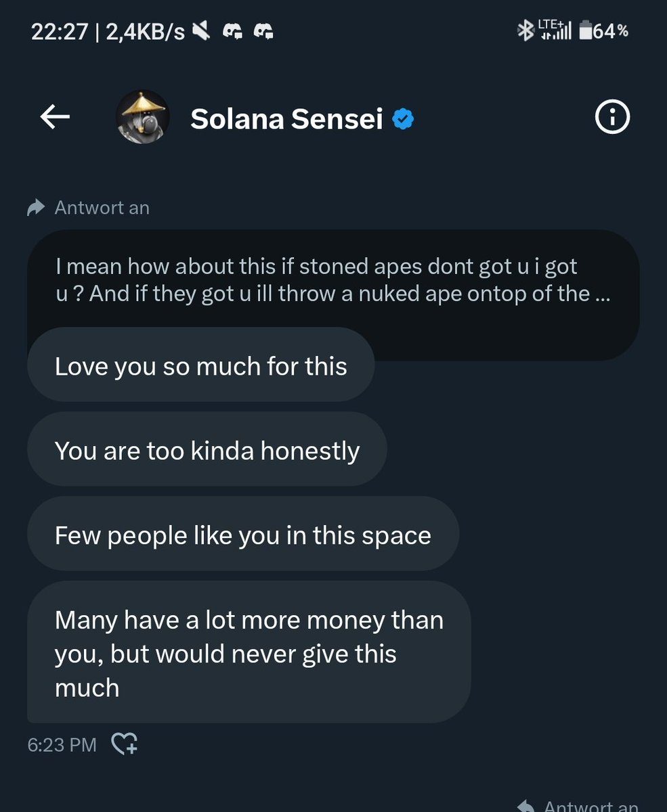Tap the 'Many have a lot more money' message

pos(248,653)
